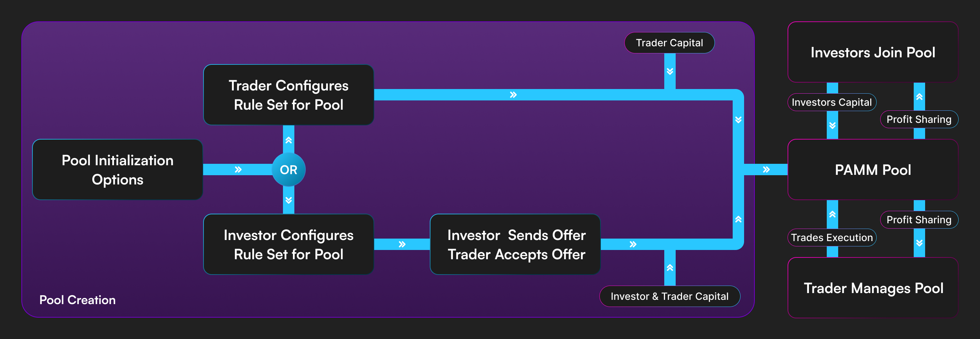
Task: Click the Investors Capital pill label
Action: (832, 102)
